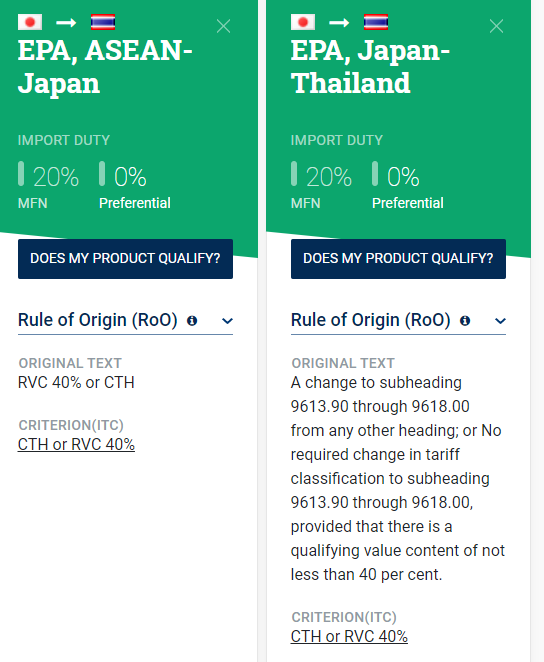Click direction arrow icon on Japan-Thailand card
Viewport: 544px width, 662px height.
tap(339, 22)
